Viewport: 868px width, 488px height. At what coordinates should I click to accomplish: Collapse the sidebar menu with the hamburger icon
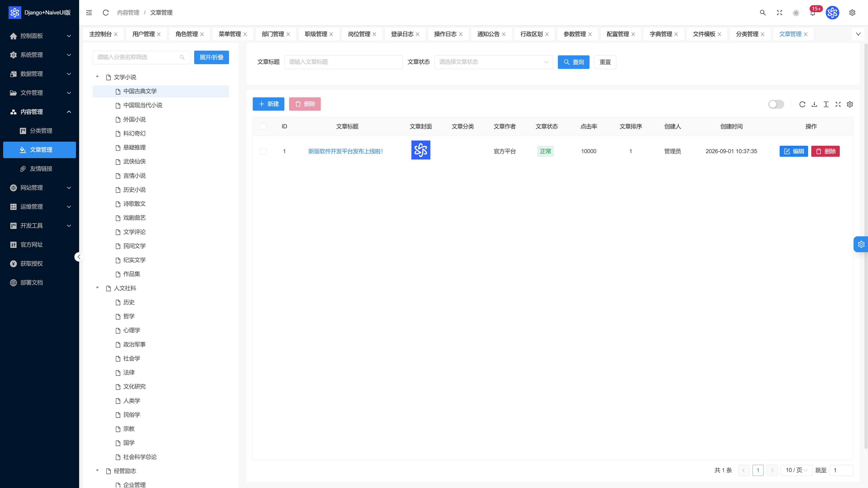click(x=89, y=12)
